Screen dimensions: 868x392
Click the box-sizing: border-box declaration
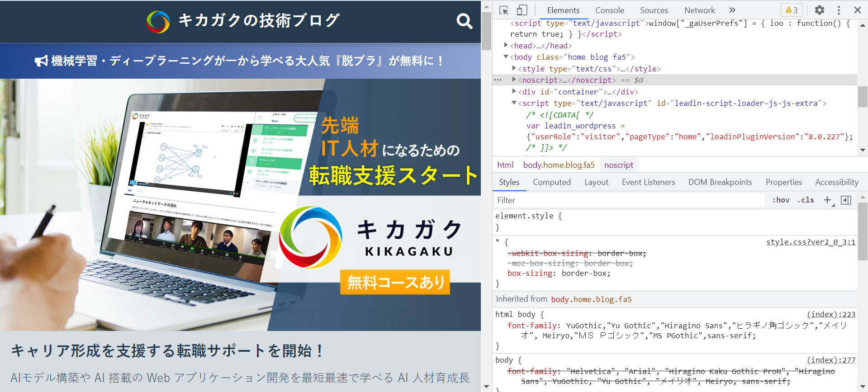tap(559, 274)
